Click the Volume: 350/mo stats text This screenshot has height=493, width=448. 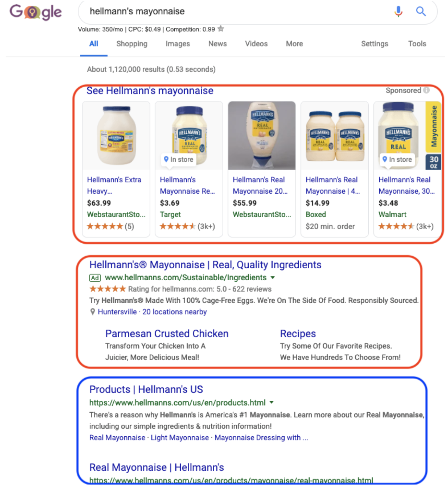(146, 29)
